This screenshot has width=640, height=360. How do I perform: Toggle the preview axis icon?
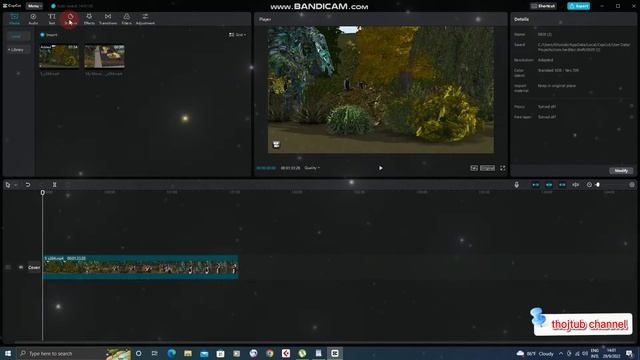coord(576,185)
